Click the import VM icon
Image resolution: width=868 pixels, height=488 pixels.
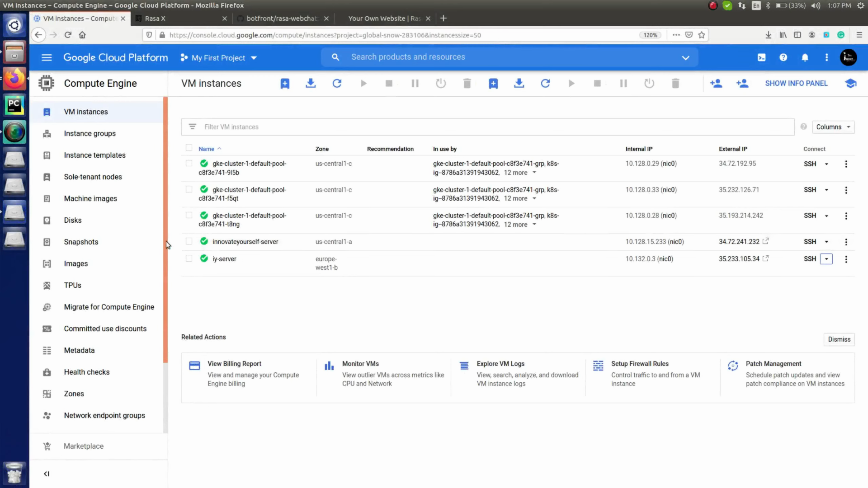tap(311, 83)
